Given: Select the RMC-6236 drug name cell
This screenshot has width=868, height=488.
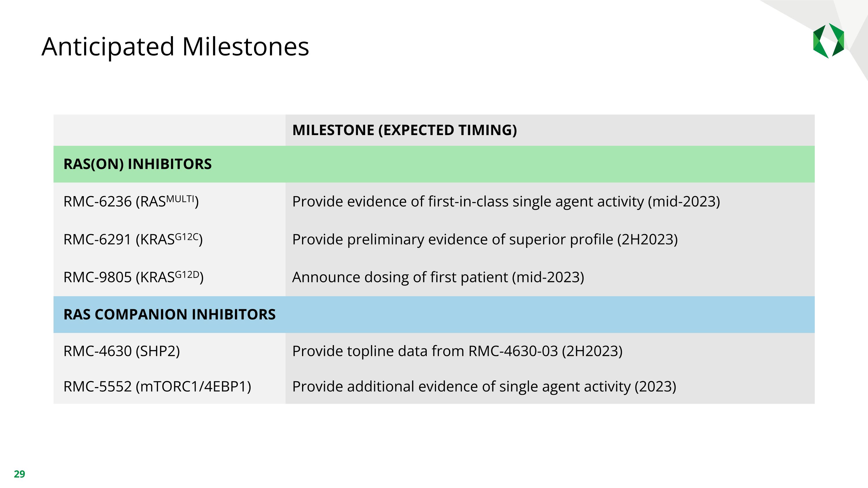Looking at the screenshot, I should pyautogui.click(x=131, y=202).
